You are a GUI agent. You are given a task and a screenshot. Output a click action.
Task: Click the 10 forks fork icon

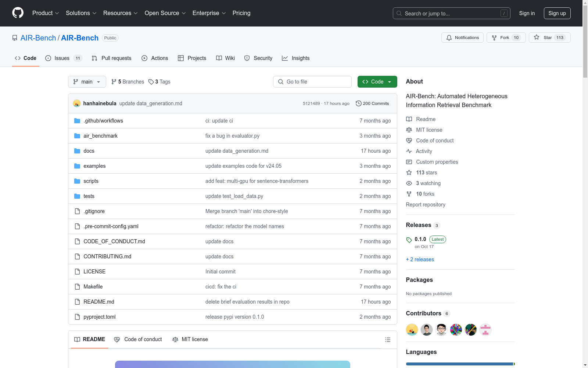[409, 194]
